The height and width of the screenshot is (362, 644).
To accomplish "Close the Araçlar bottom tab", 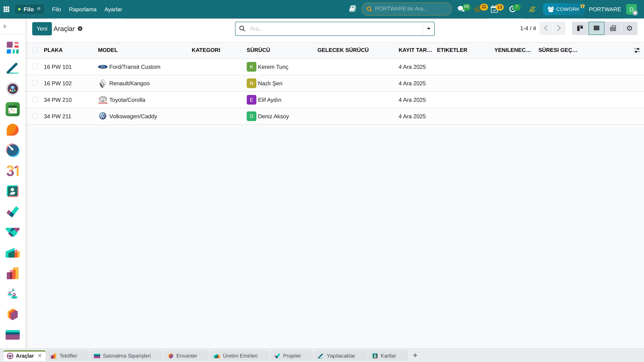I will coord(39,356).
